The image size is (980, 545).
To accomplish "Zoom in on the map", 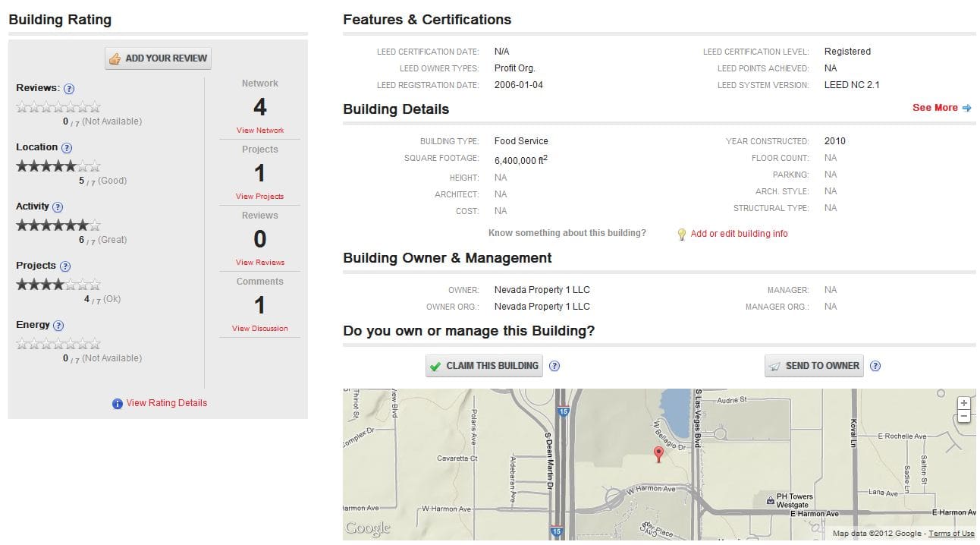I will click(x=963, y=403).
